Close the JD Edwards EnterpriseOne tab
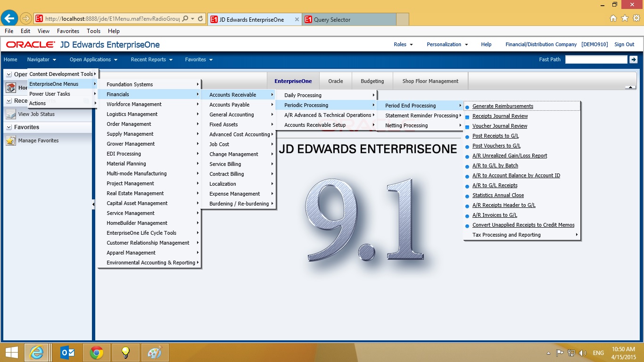Image resolution: width=644 pixels, height=362 pixels. [x=297, y=19]
